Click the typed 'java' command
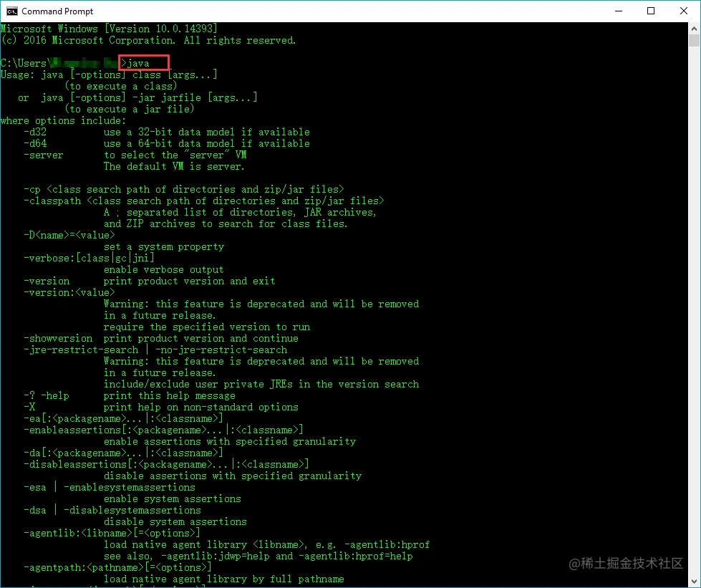Screen dimensions: 701x588 [x=139, y=64]
